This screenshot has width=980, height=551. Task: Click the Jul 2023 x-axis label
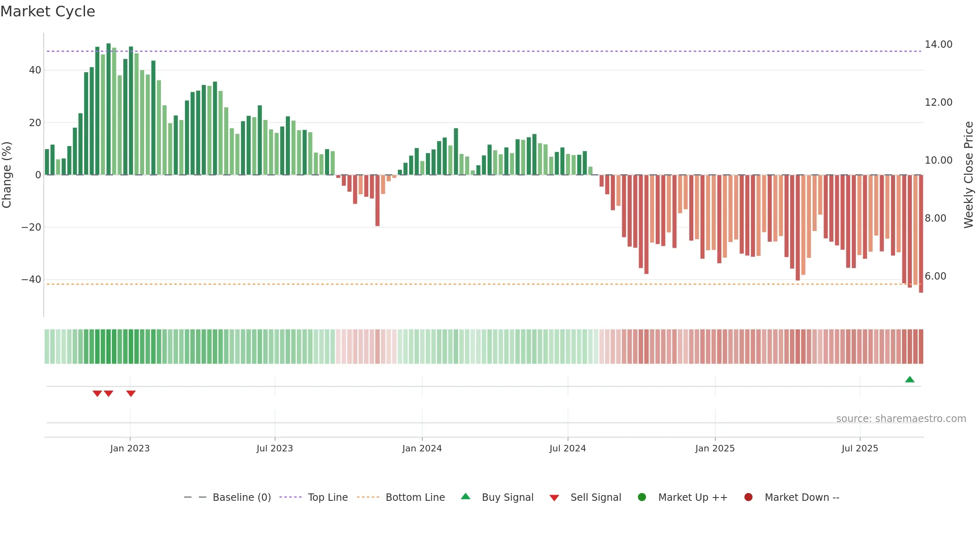click(x=275, y=448)
